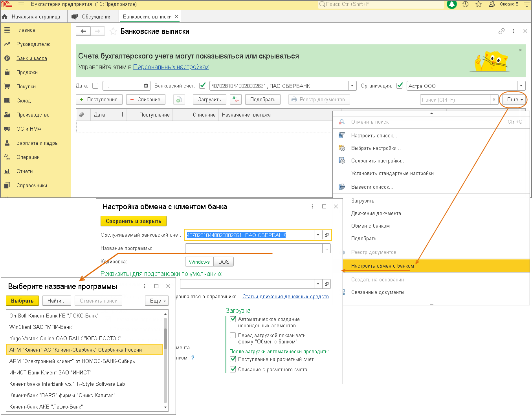The height and width of the screenshot is (416, 532).
Task: Click the green document icon button
Action: point(179,100)
